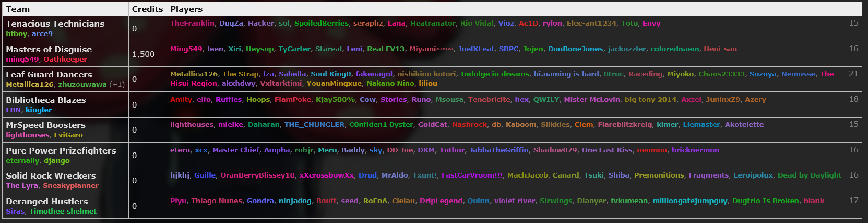Click player name Amity
The height and width of the screenshot is (223, 868).
181,99
